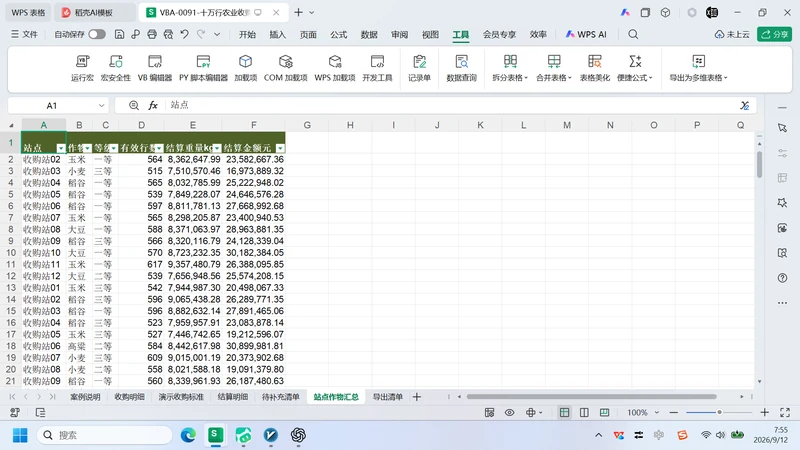Image resolution: width=800 pixels, height=450 pixels.
Task: Open print preview icon
Action: coord(168,34)
